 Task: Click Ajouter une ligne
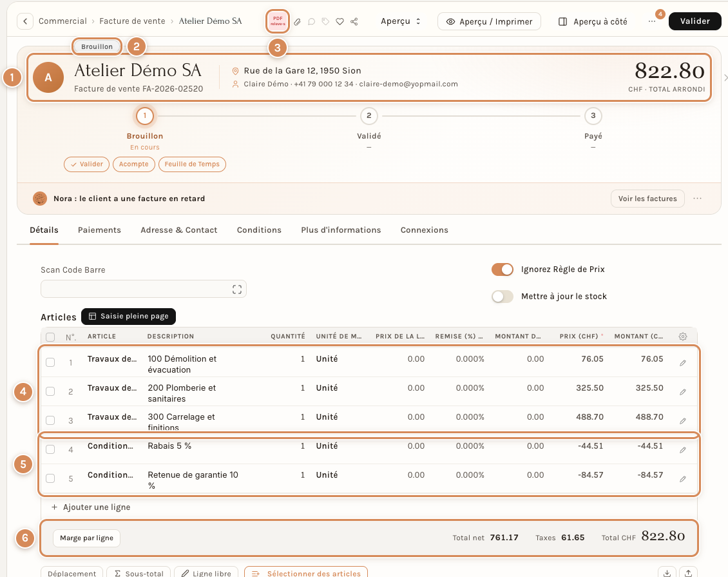click(x=91, y=507)
